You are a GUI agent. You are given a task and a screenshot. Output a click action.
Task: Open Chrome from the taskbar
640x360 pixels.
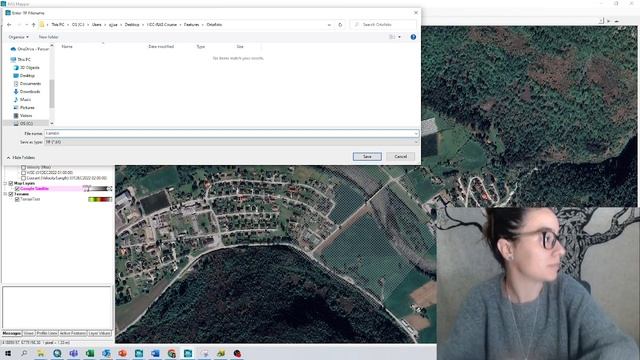[172, 353]
